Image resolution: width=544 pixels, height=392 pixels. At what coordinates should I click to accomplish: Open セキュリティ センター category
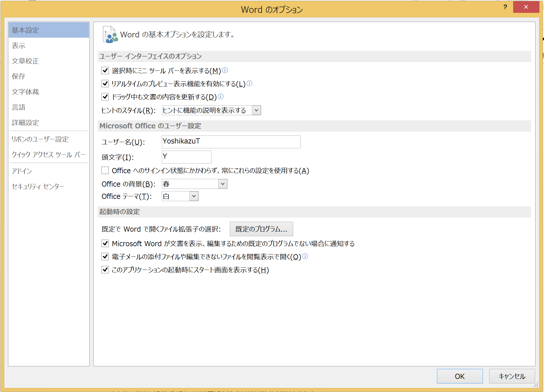point(49,186)
